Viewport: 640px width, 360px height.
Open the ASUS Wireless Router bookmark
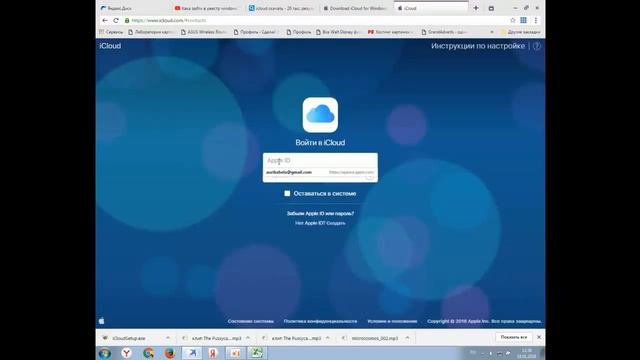[x=204, y=32]
